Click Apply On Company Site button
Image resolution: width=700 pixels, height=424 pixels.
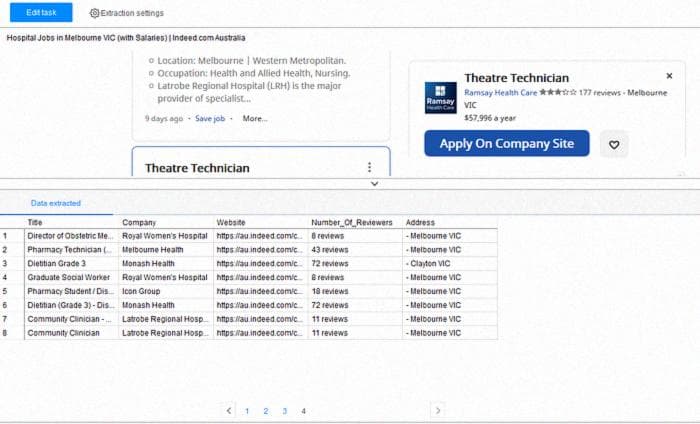(x=507, y=144)
